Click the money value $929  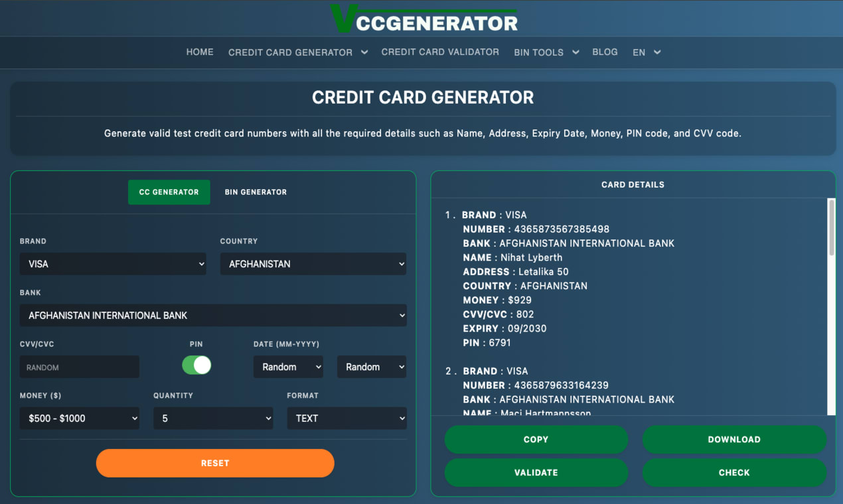[x=519, y=300]
